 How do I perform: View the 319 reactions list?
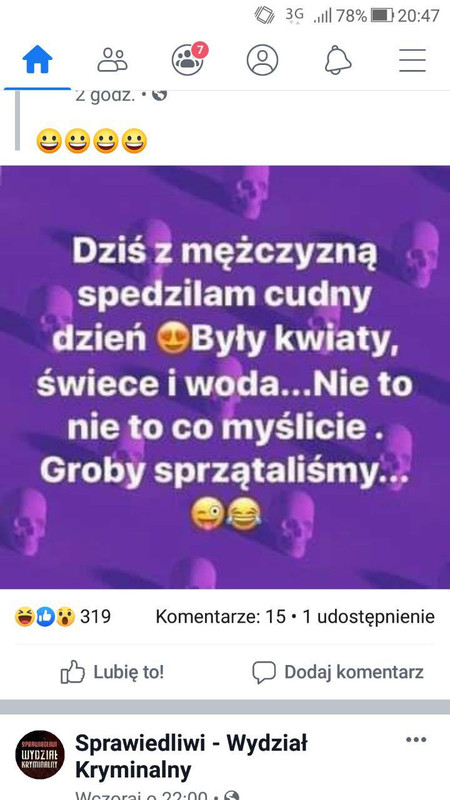tap(63, 617)
